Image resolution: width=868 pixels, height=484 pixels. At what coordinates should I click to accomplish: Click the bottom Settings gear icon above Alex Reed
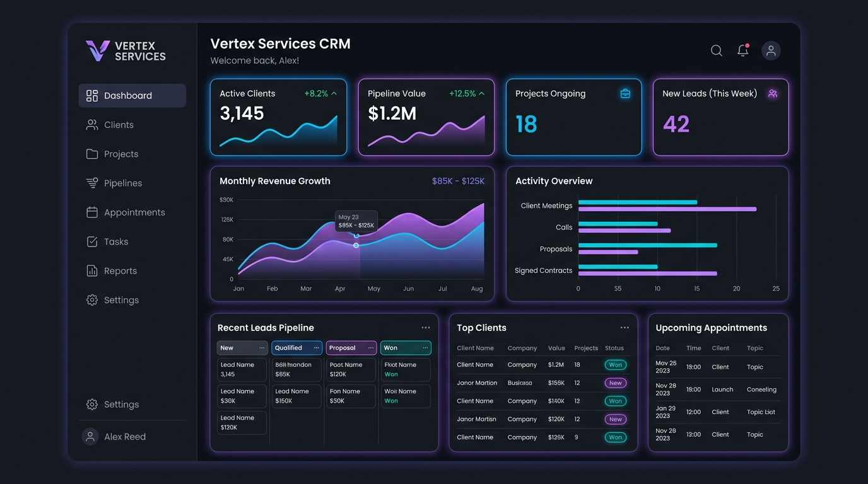pyautogui.click(x=92, y=405)
